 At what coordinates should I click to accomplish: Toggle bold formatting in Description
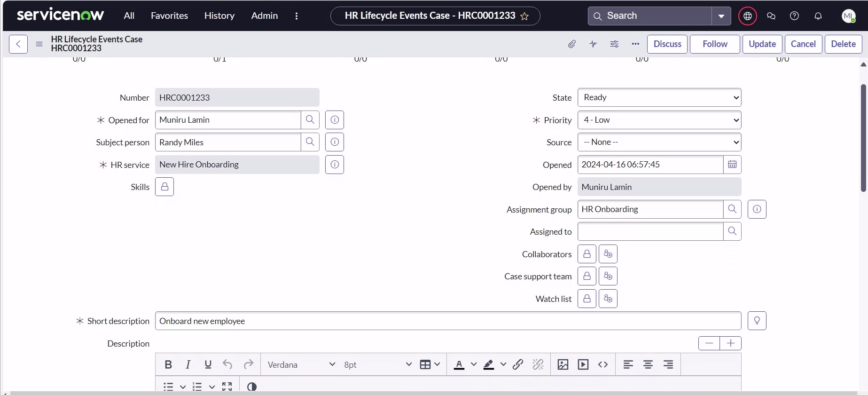click(x=168, y=364)
